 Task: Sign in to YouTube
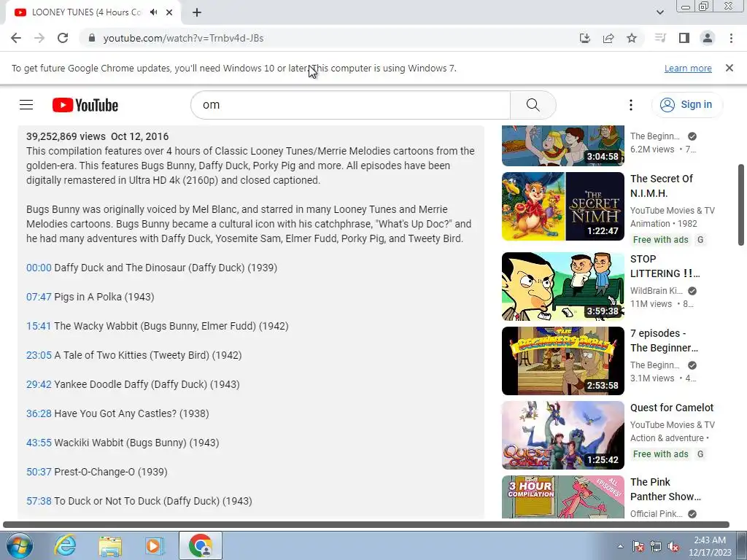coord(686,105)
